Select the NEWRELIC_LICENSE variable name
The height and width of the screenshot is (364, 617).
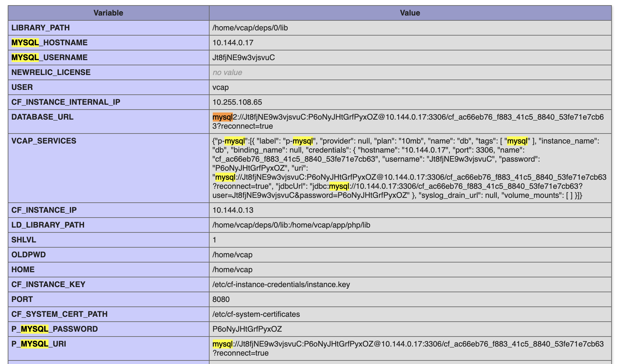51,72
